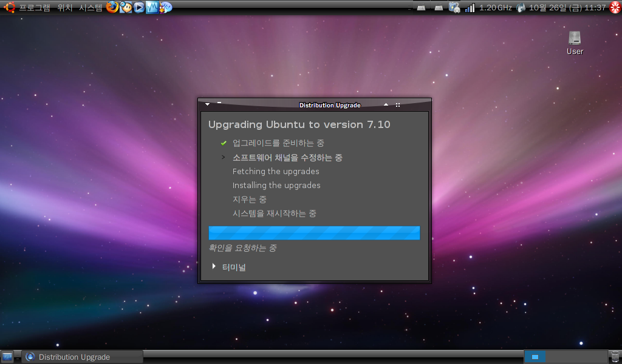Open the clock showing 10월 26일 (금) 11:37

[x=567, y=7]
